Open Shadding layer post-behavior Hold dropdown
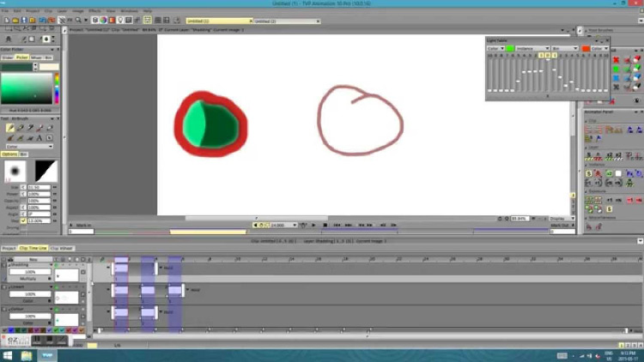This screenshot has width=644, height=362. coord(167,268)
